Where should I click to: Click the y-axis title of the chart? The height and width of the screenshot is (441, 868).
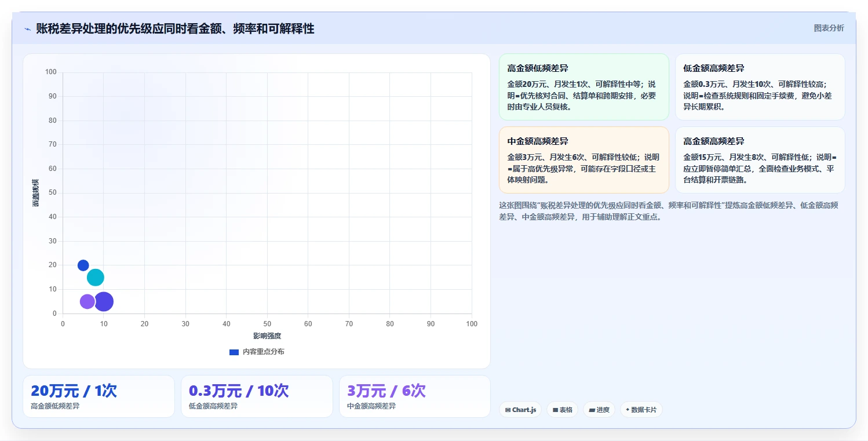(x=36, y=193)
